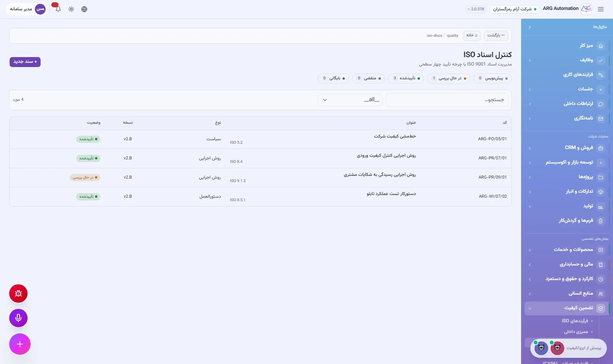Click the checkmark icon beside «وظایف»
Screen dimensions: 613x364
(601, 61)
